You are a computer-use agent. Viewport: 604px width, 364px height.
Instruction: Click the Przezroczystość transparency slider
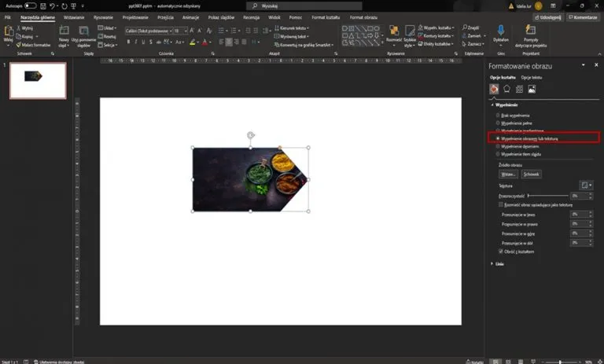547,195
